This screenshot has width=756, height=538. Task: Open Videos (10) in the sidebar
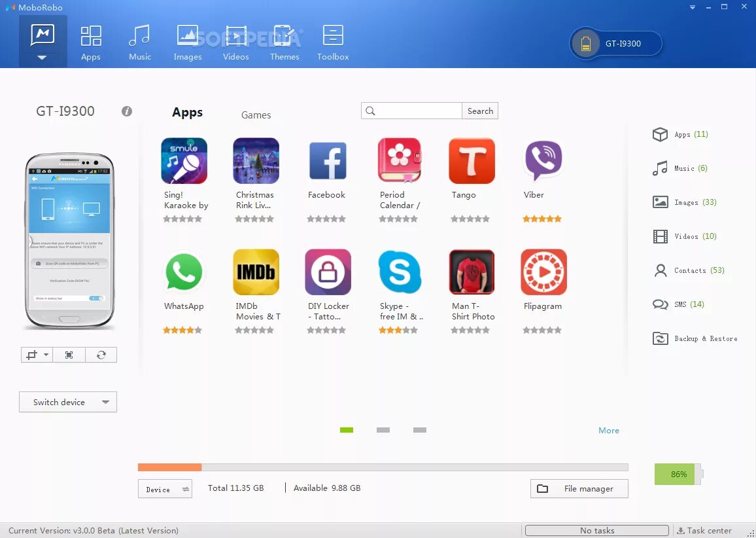tap(685, 236)
